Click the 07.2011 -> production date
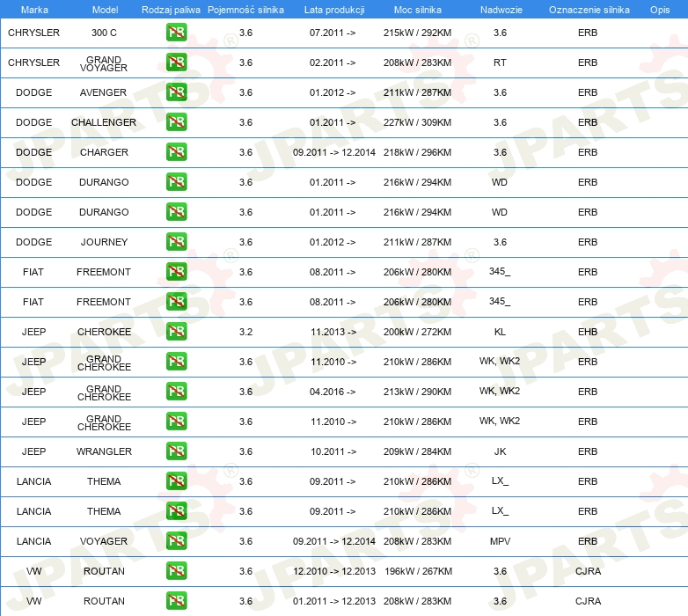The width and height of the screenshot is (688, 616). [x=333, y=33]
